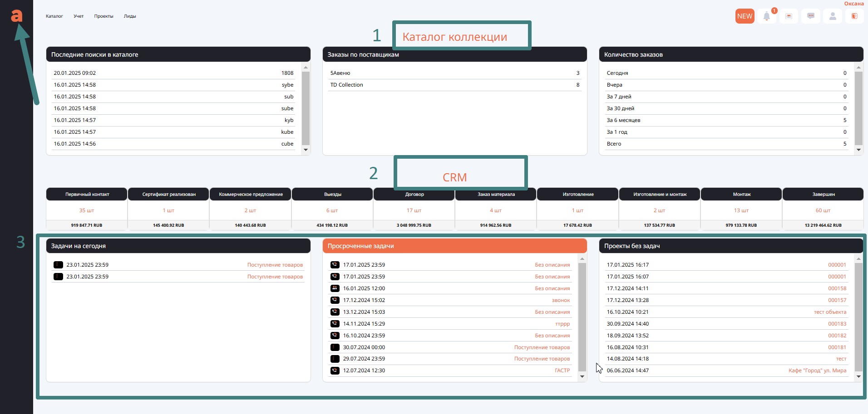Open the Лиды menu item
Viewport: 868px width, 414px height.
(x=130, y=16)
